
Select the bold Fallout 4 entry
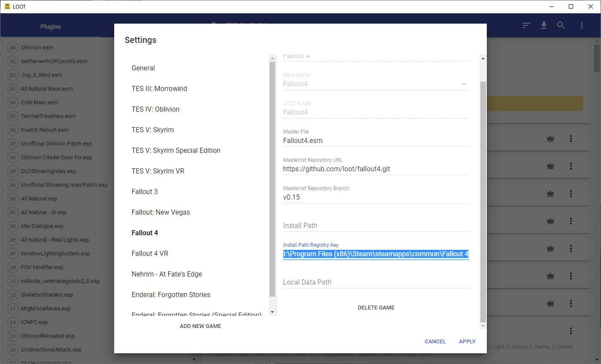pos(145,233)
